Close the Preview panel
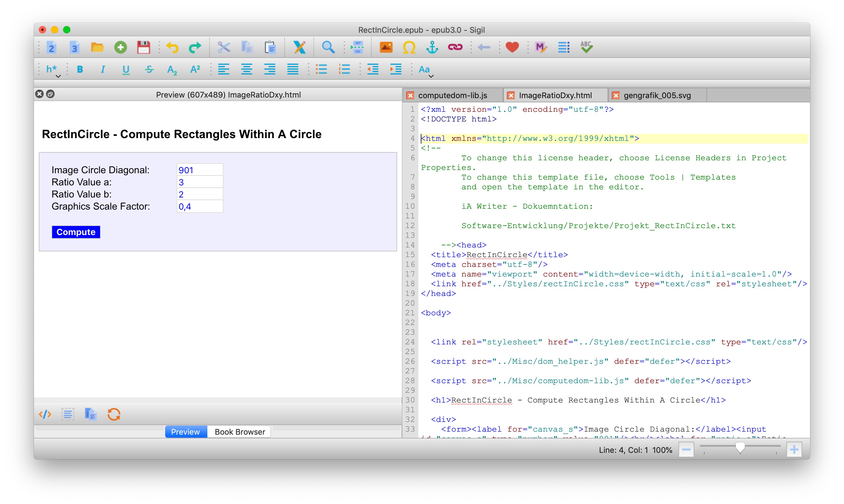This screenshot has width=844, height=504. 39,94
